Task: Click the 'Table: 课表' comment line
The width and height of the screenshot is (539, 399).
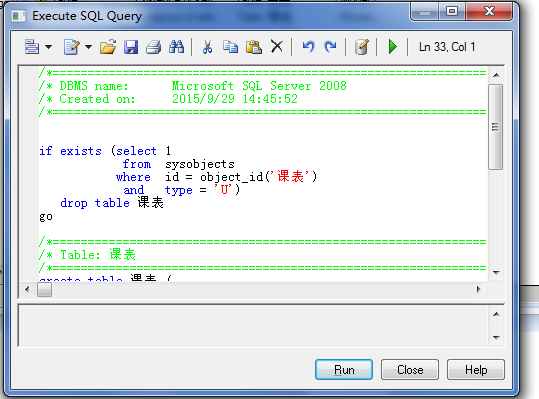Action: tap(88, 255)
